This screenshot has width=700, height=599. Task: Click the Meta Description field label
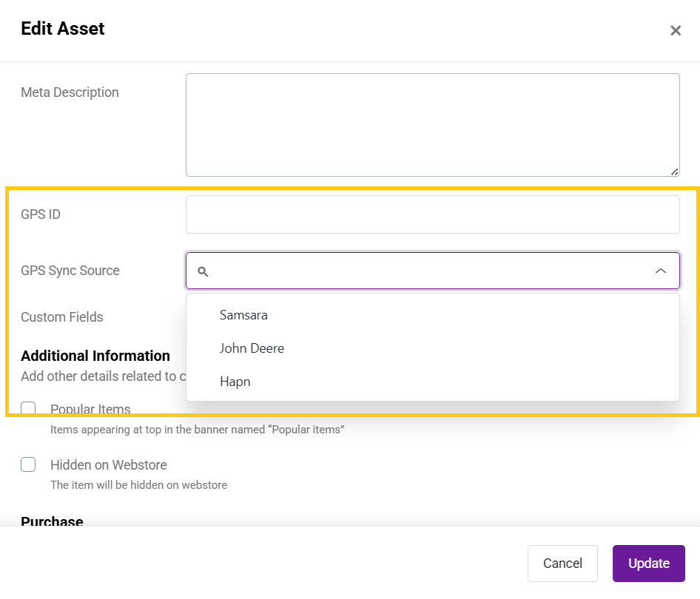click(70, 92)
